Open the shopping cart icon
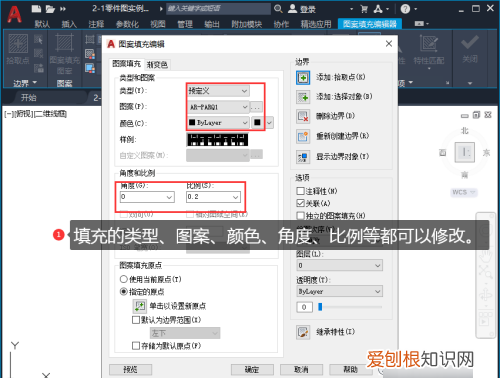 364,9
